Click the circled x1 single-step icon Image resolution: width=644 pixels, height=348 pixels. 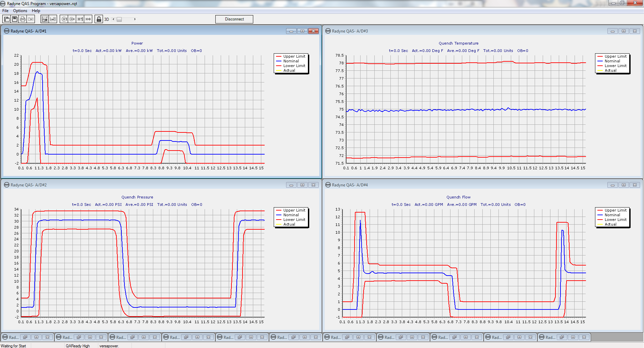pos(64,19)
